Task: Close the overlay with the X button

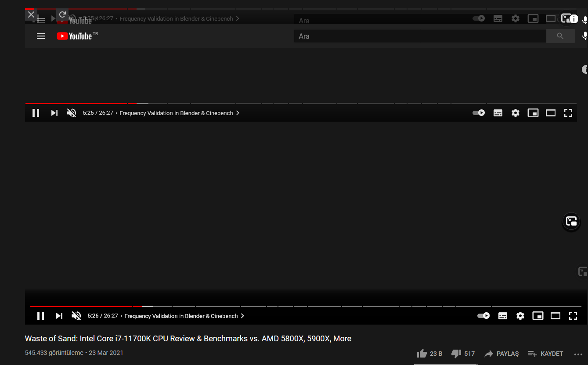Action: pos(31,14)
